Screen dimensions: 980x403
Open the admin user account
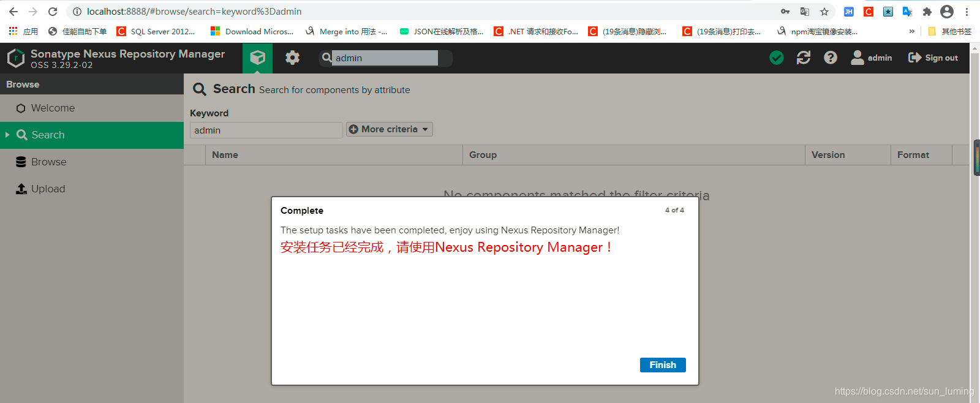pos(872,58)
